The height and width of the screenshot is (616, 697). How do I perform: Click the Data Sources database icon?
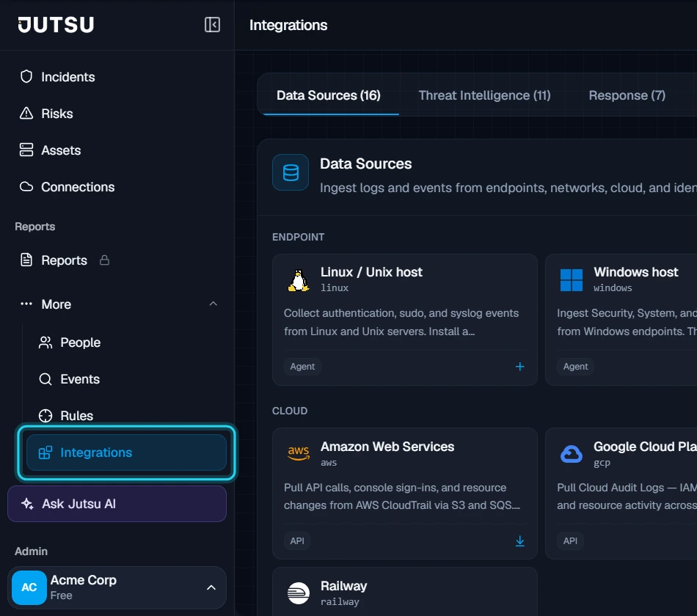pos(291,172)
